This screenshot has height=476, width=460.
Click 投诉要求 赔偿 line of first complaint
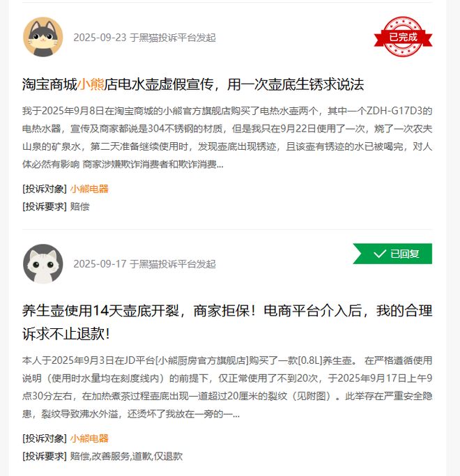(x=56, y=207)
